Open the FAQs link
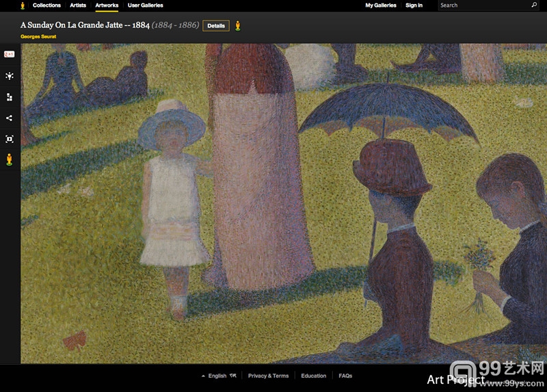The height and width of the screenshot is (392, 547). point(345,376)
